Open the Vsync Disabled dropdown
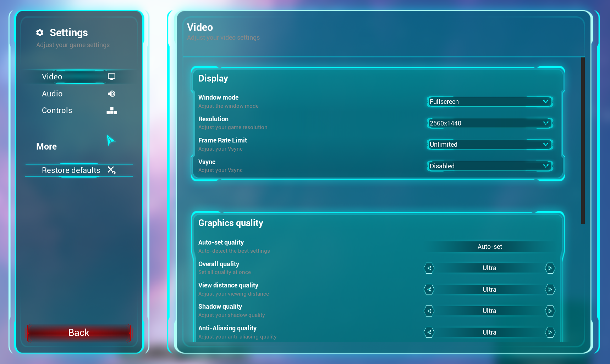 click(490, 166)
